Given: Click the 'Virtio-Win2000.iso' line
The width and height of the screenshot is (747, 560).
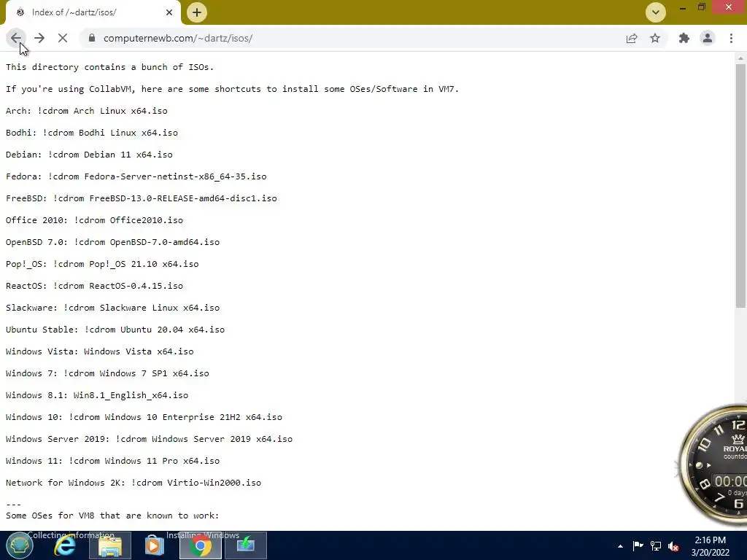Looking at the screenshot, I should pyautogui.click(x=133, y=483).
